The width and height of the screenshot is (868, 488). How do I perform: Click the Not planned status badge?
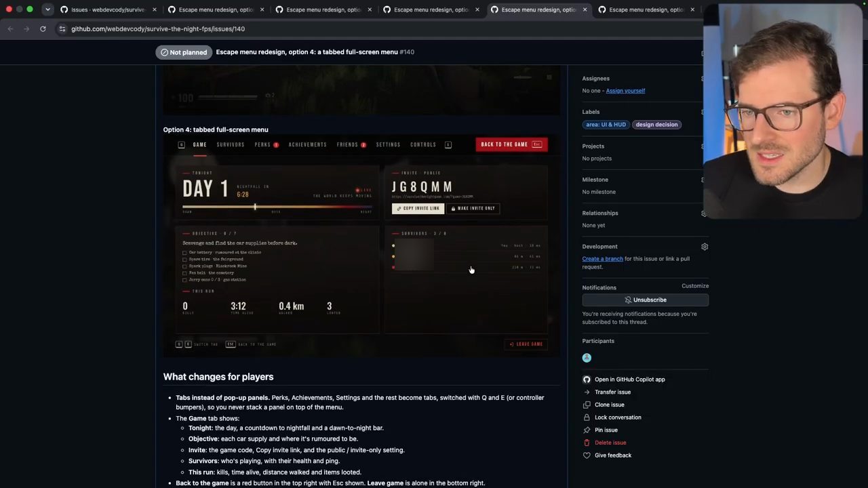click(184, 52)
